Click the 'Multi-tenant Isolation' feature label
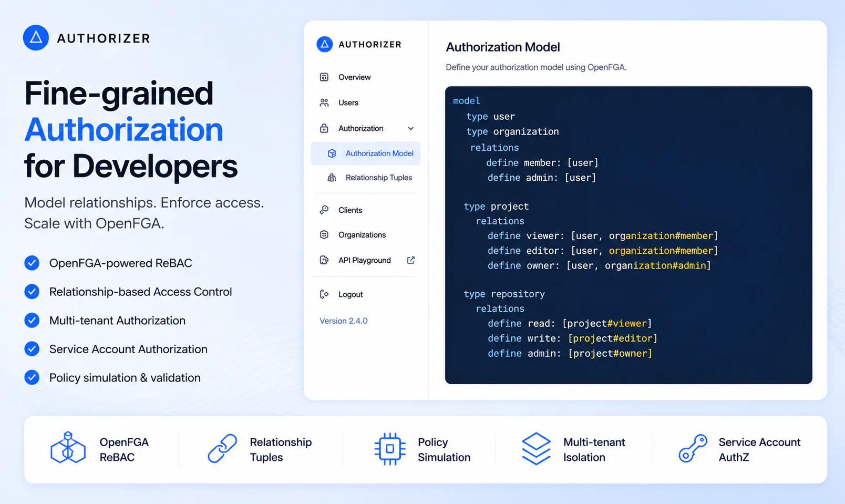This screenshot has width=845, height=504. coord(594,449)
